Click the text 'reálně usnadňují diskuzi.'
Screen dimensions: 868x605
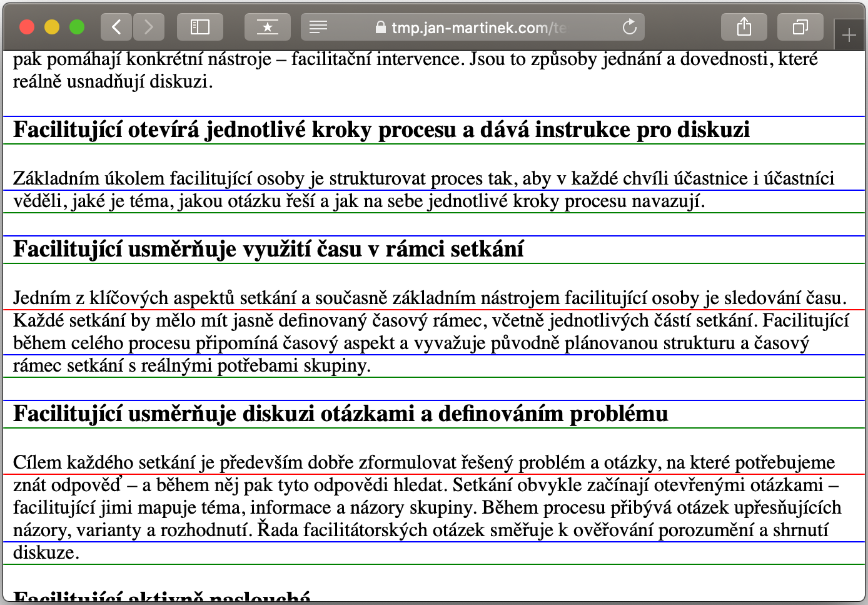coord(113,82)
